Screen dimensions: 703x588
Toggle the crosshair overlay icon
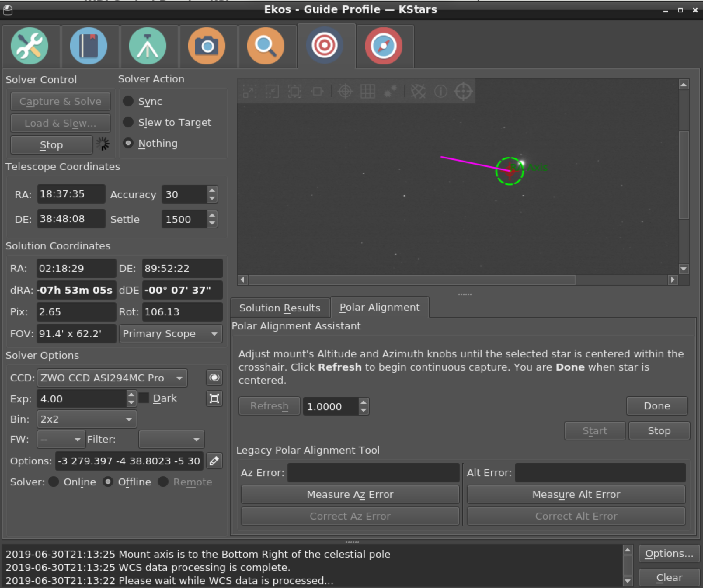tap(345, 92)
